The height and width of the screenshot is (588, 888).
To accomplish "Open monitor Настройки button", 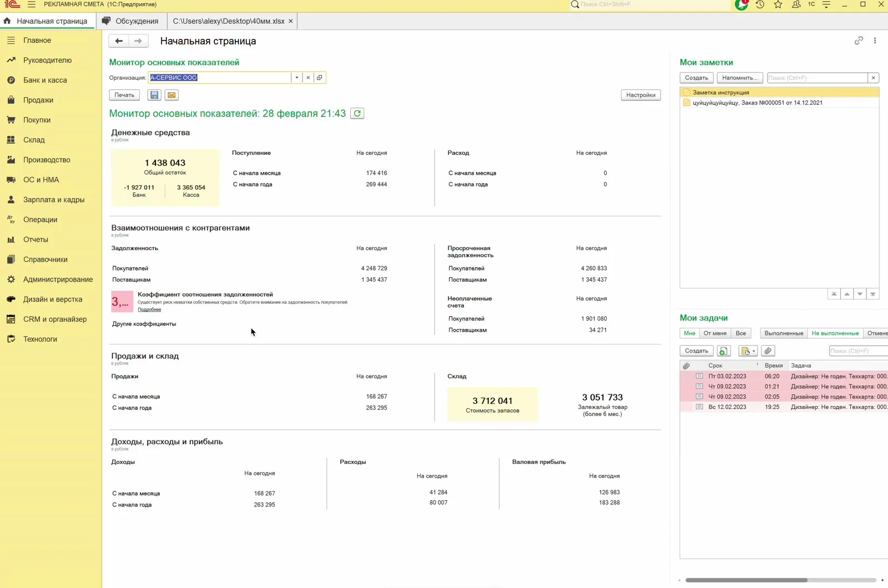I will click(640, 95).
